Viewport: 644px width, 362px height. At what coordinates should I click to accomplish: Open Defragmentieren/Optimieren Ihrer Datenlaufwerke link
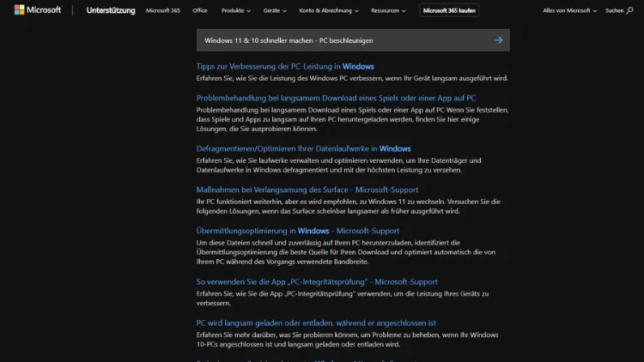click(x=303, y=148)
